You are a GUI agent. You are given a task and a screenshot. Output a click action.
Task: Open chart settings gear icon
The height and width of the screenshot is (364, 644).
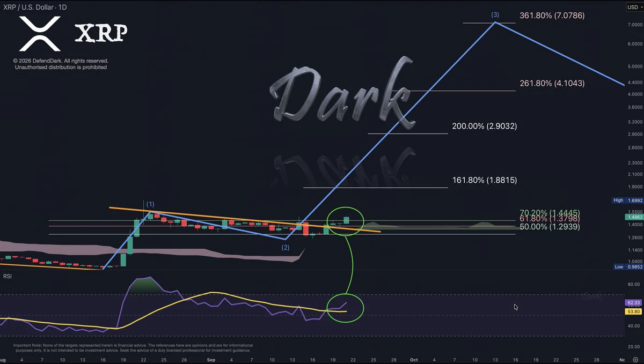pos(635,359)
